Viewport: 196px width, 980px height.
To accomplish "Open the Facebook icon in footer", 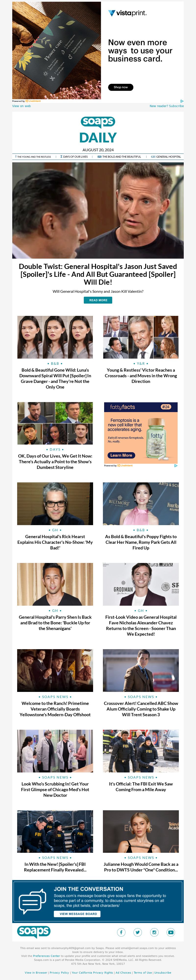I will click(121, 932).
